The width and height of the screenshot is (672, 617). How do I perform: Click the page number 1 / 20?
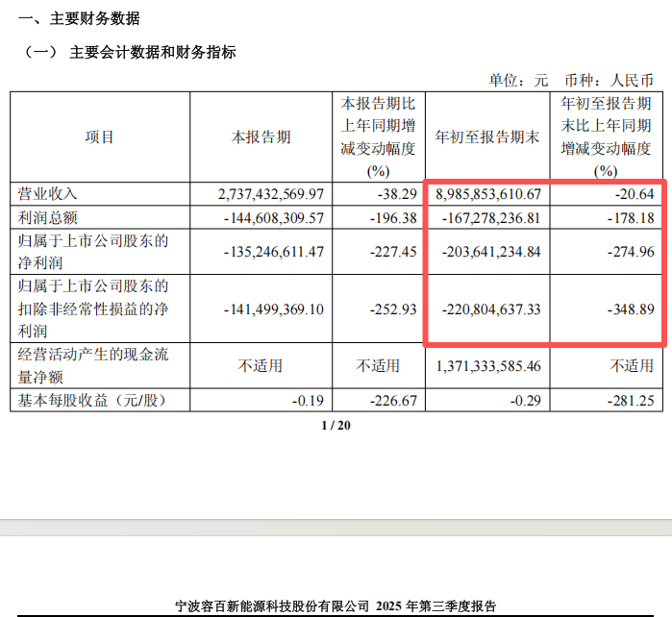click(336, 425)
